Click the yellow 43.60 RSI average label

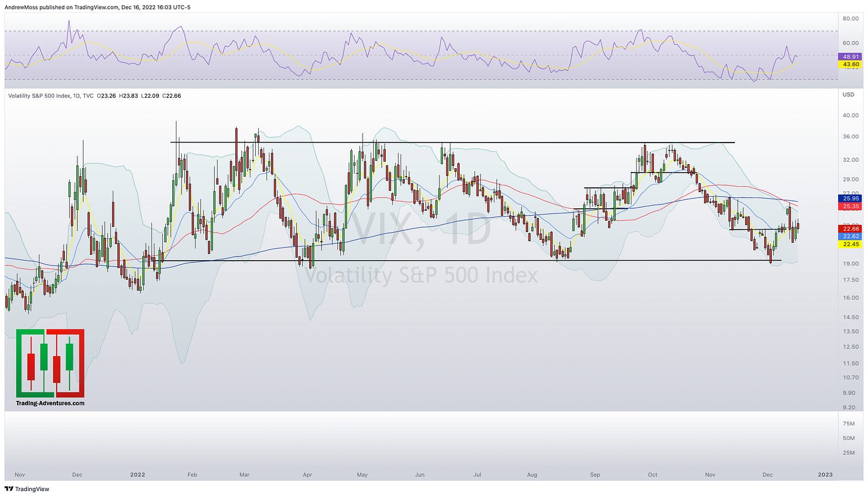point(849,64)
